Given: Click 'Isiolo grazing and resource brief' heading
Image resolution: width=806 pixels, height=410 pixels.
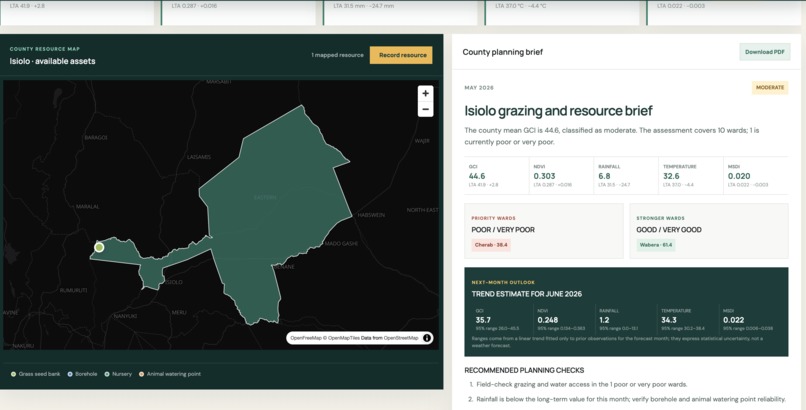Looking at the screenshot, I should (558, 110).
